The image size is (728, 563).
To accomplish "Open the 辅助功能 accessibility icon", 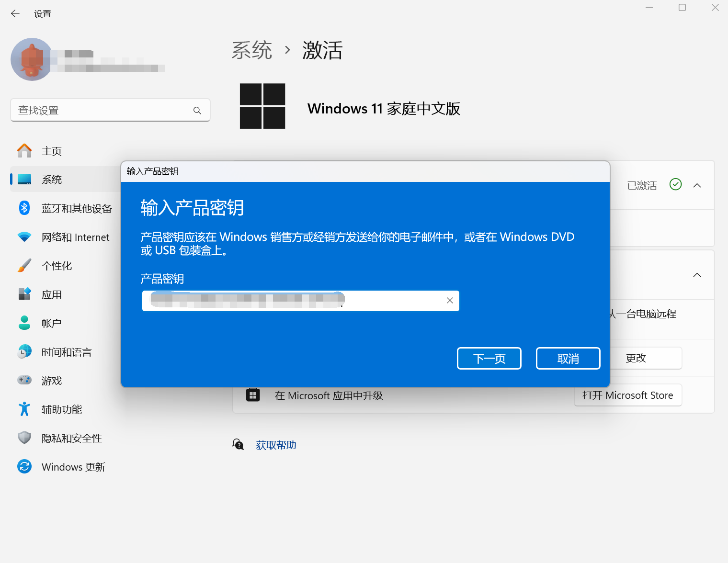I will (24, 409).
